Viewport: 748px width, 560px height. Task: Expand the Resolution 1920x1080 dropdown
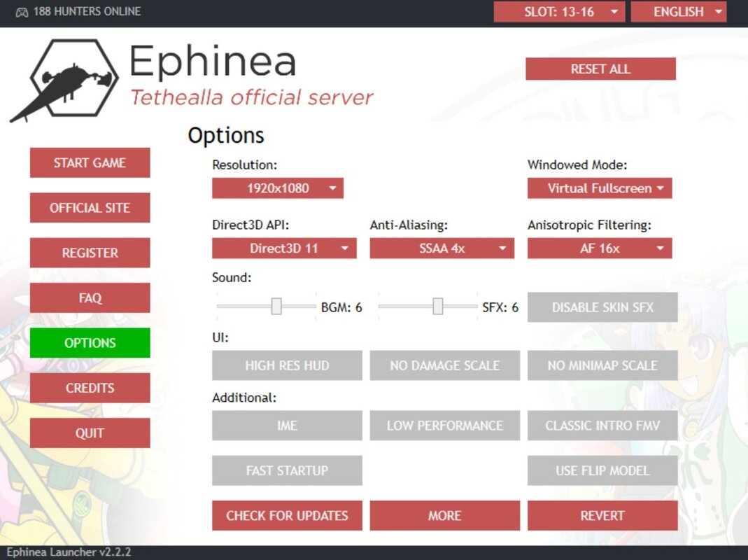[278, 188]
